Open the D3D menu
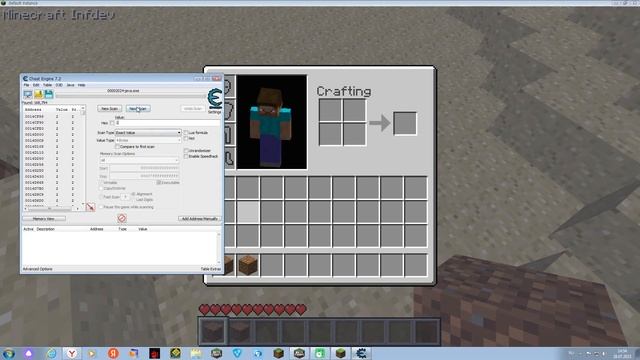Viewport: 640px width, 360px height. 59,85
